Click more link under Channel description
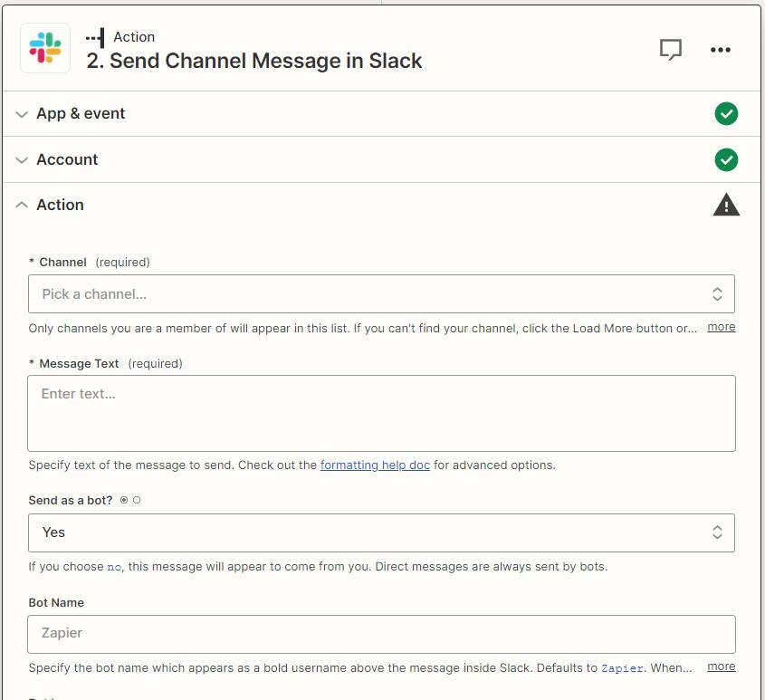 (x=721, y=327)
